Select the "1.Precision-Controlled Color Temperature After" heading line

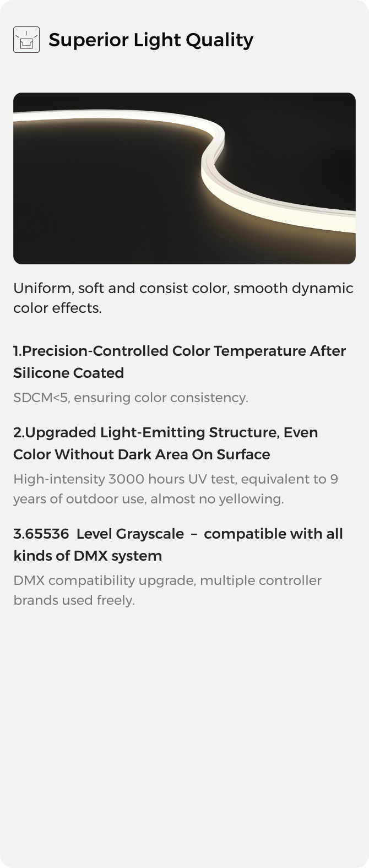pos(180,351)
